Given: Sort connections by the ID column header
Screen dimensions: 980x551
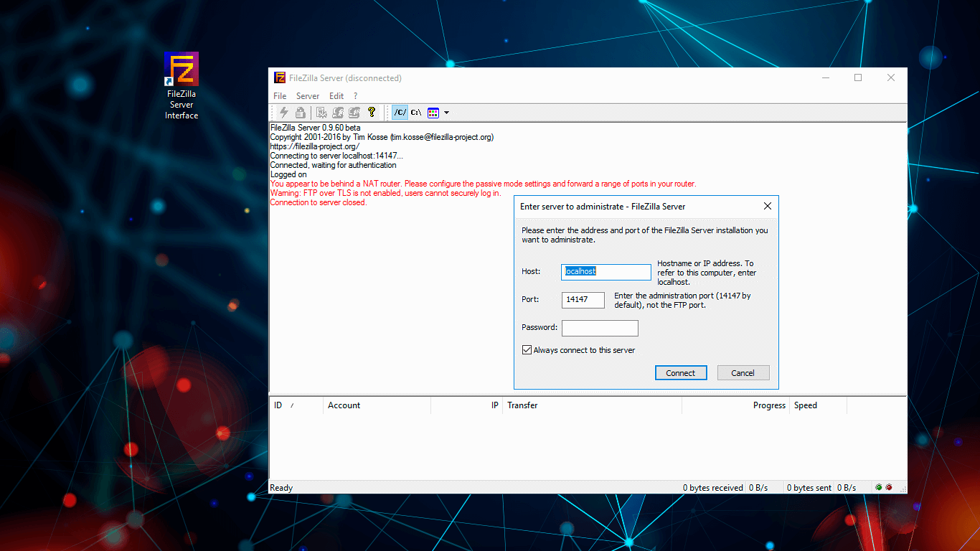Looking at the screenshot, I should (278, 405).
